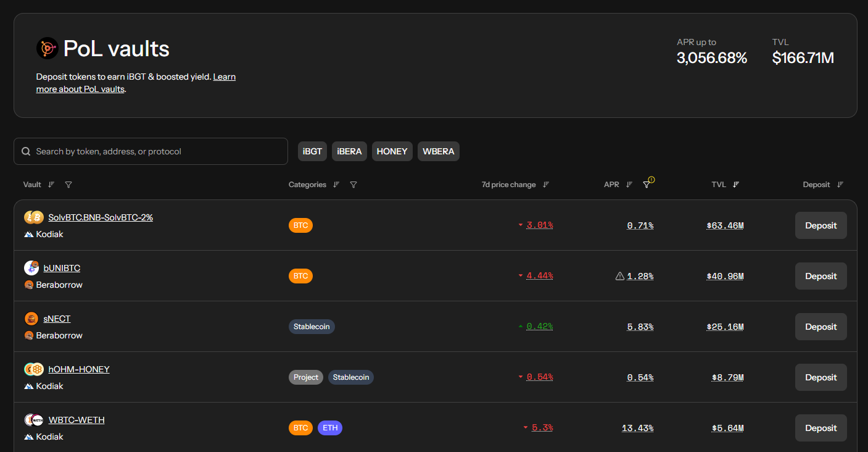The width and height of the screenshot is (868, 452).
Task: Sort by the Categories column icon
Action: tap(336, 185)
